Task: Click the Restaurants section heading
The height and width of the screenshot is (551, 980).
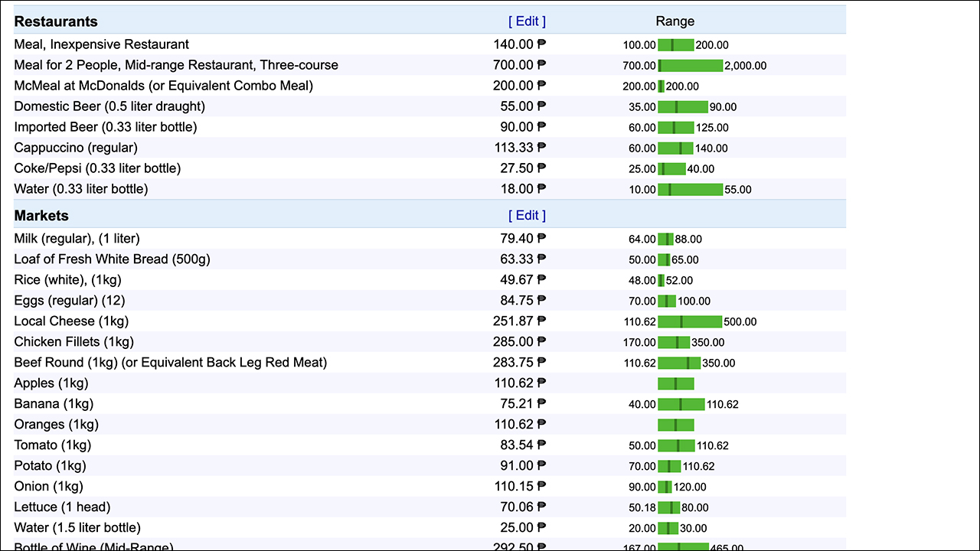Action: [x=56, y=21]
